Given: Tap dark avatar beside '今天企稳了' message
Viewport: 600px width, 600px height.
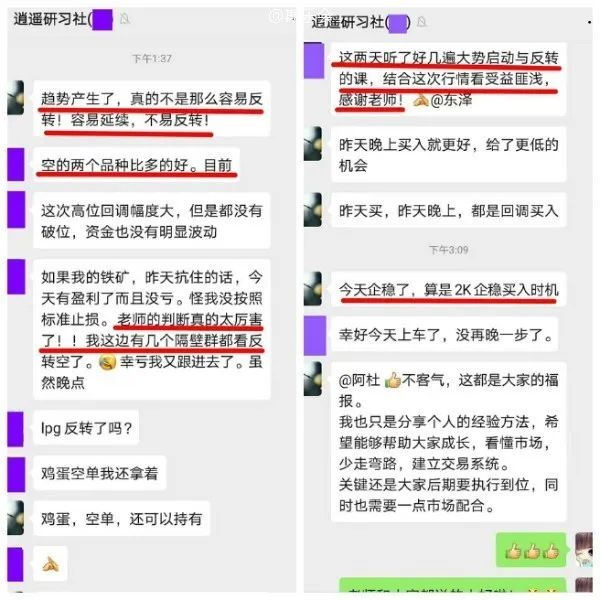Looking at the screenshot, I should click(x=313, y=289).
